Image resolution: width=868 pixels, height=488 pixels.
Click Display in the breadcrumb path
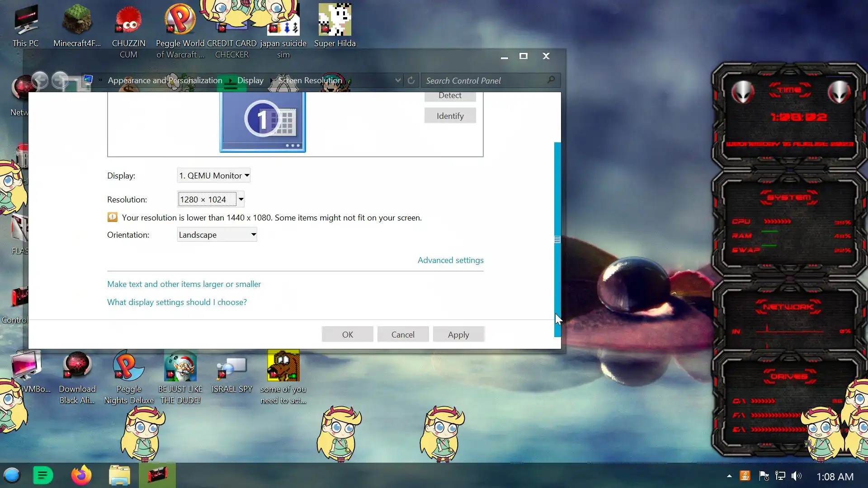pyautogui.click(x=250, y=80)
